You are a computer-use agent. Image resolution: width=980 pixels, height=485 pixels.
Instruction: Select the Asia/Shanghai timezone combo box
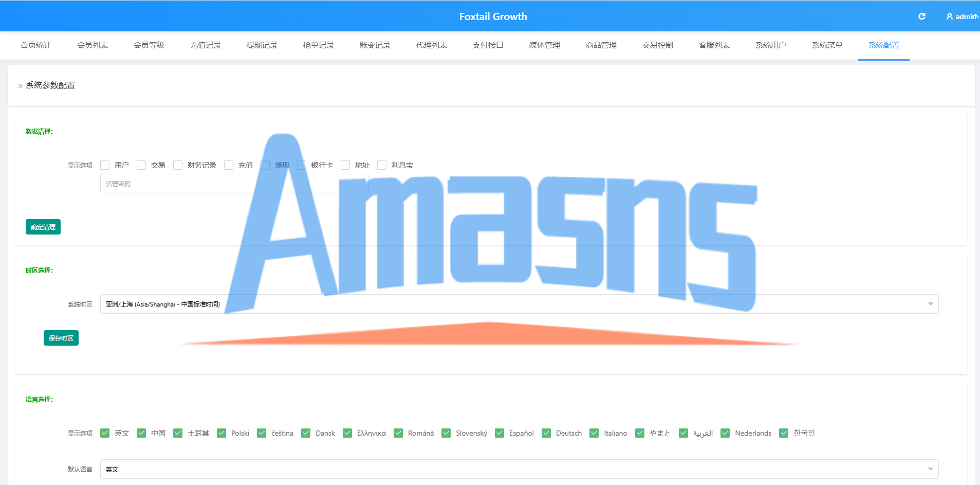click(x=519, y=304)
